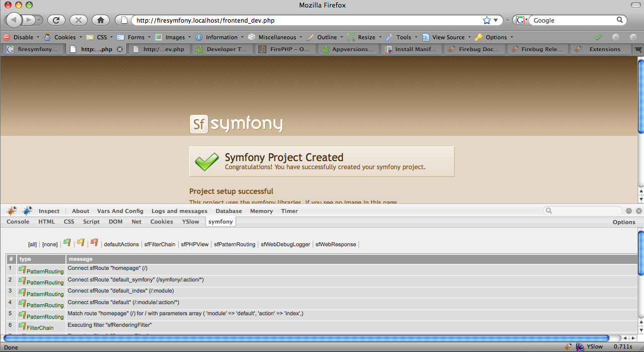The width and height of the screenshot is (644, 352).
Task: Switch to the Developer T... browser tab
Action: (x=222, y=49)
